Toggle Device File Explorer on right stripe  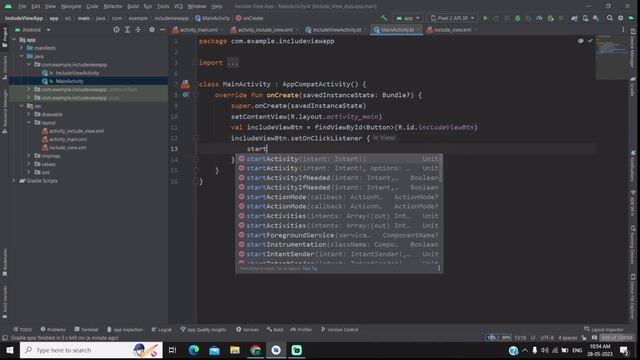633,296
